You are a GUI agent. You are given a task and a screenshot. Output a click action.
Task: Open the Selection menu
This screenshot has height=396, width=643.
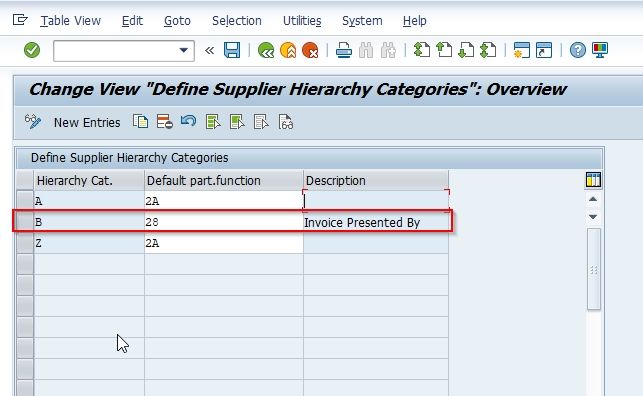237,20
